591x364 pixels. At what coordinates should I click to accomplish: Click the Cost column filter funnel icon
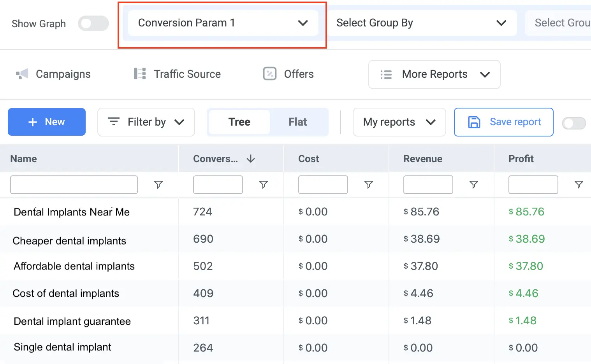coord(369,185)
